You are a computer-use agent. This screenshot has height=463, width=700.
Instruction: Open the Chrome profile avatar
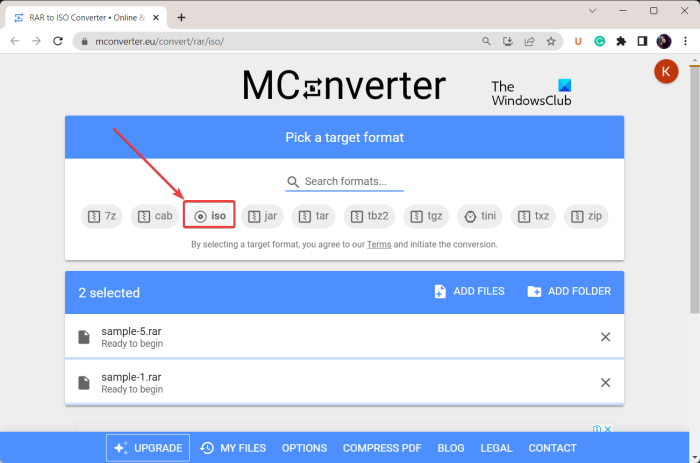pos(664,42)
